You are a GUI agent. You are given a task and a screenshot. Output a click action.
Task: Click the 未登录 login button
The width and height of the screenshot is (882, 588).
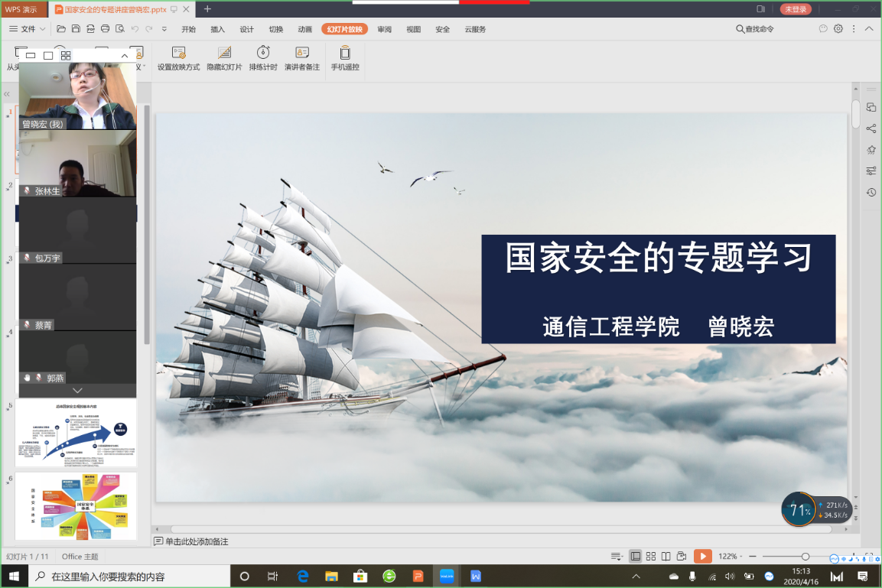[x=796, y=9]
